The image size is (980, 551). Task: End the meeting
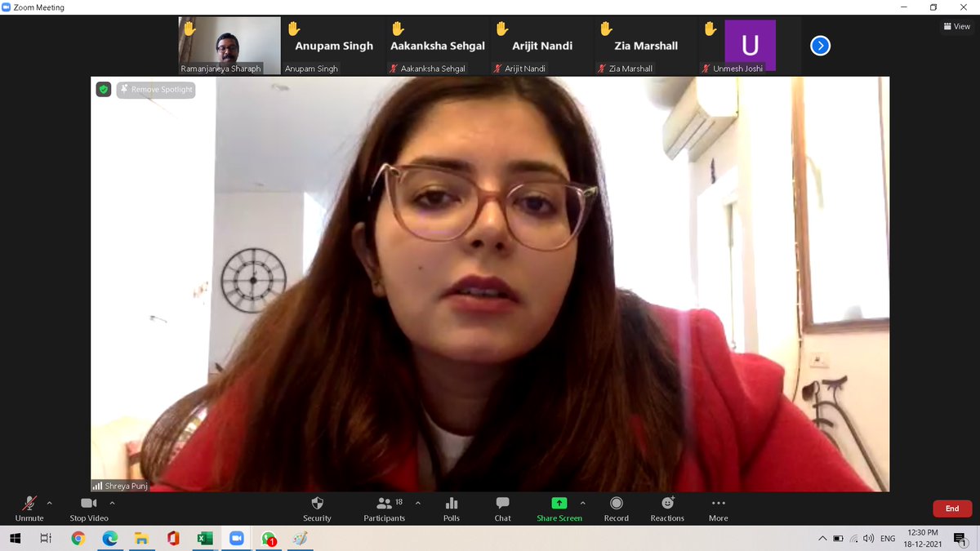tap(952, 508)
